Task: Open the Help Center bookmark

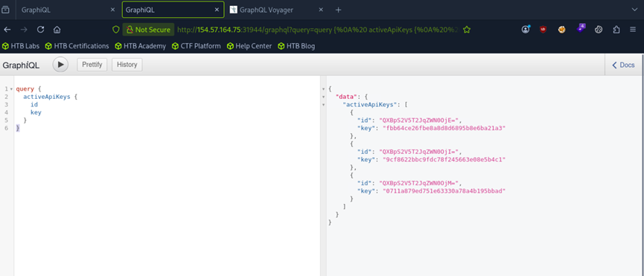Action: pos(249,46)
